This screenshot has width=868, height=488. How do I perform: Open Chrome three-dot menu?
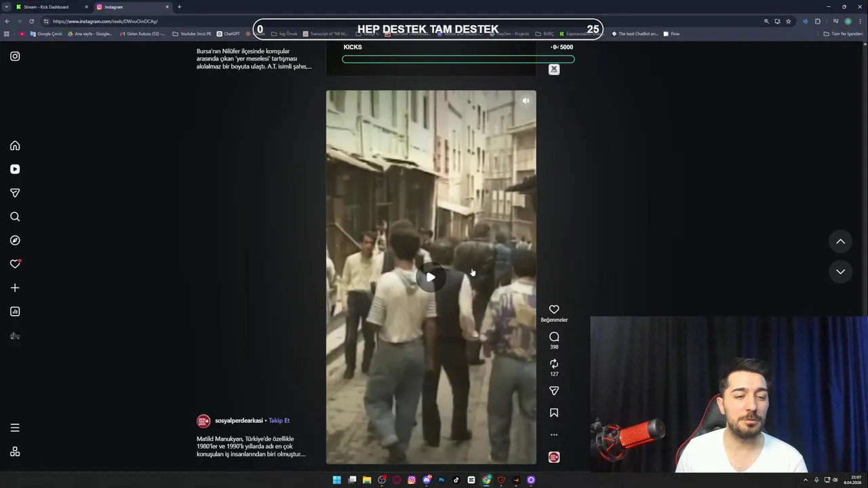tap(860, 21)
